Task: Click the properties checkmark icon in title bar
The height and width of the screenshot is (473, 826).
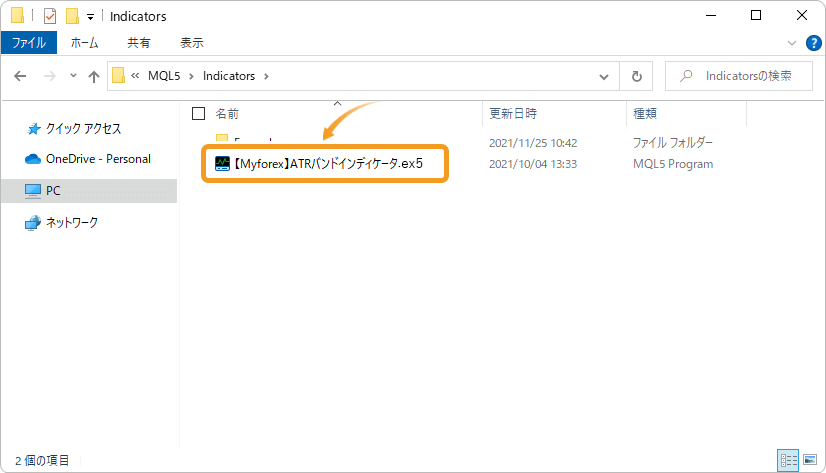Action: [x=49, y=16]
